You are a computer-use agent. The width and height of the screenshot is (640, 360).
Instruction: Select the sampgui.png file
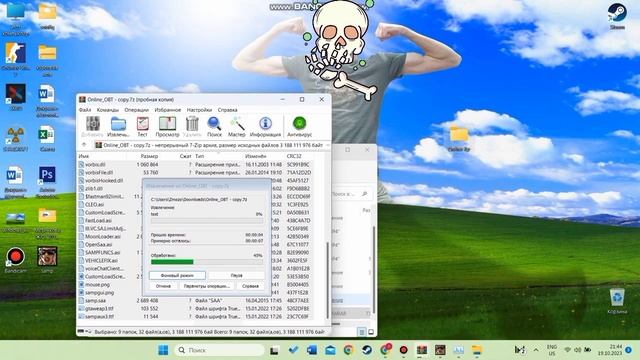point(96,292)
